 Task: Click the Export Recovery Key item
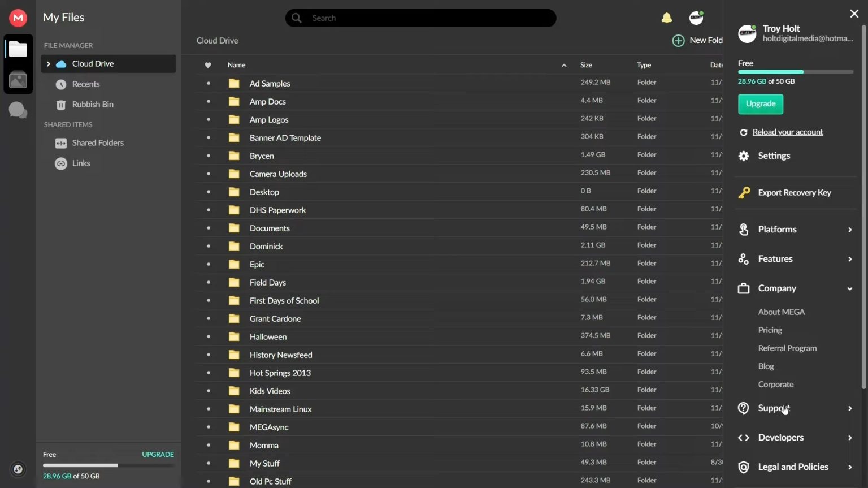(x=794, y=193)
